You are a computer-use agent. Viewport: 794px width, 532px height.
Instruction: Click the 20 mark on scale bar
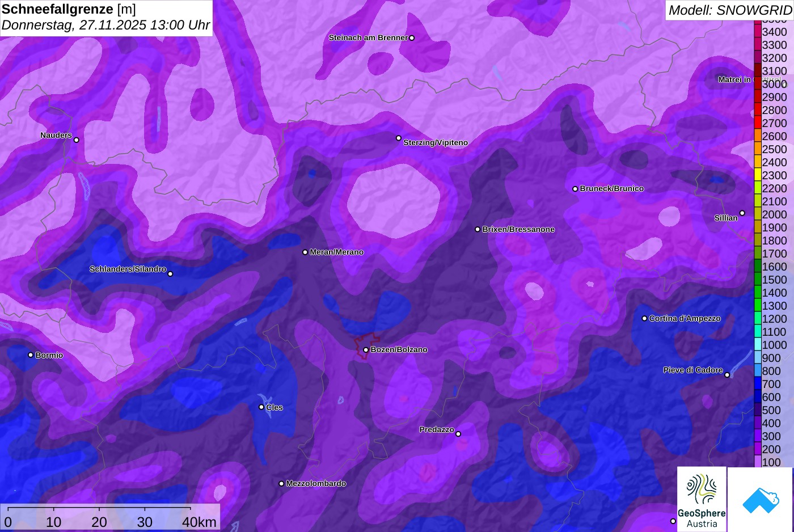click(x=99, y=522)
